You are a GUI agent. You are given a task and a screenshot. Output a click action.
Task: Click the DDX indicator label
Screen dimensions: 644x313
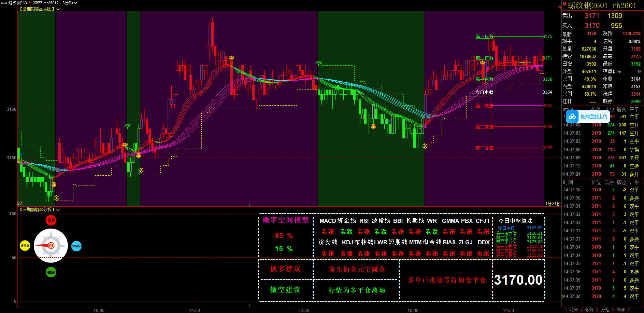pyautogui.click(x=484, y=242)
